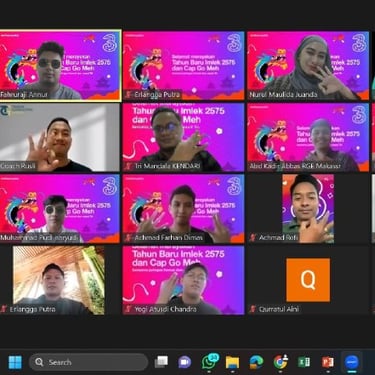Open WhatsApp from the taskbar
Screen dimensions: 375x375
pyautogui.click(x=209, y=362)
